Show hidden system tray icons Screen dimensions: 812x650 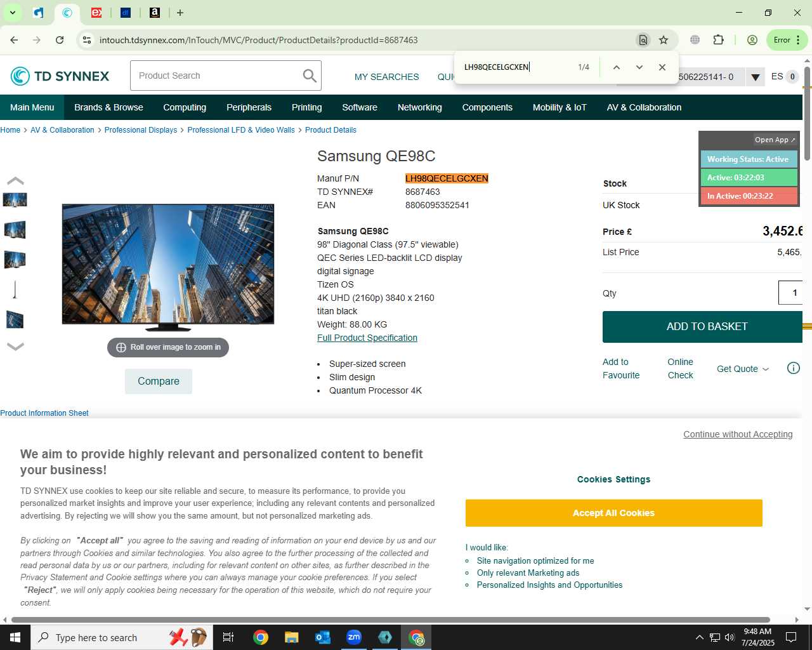699,637
